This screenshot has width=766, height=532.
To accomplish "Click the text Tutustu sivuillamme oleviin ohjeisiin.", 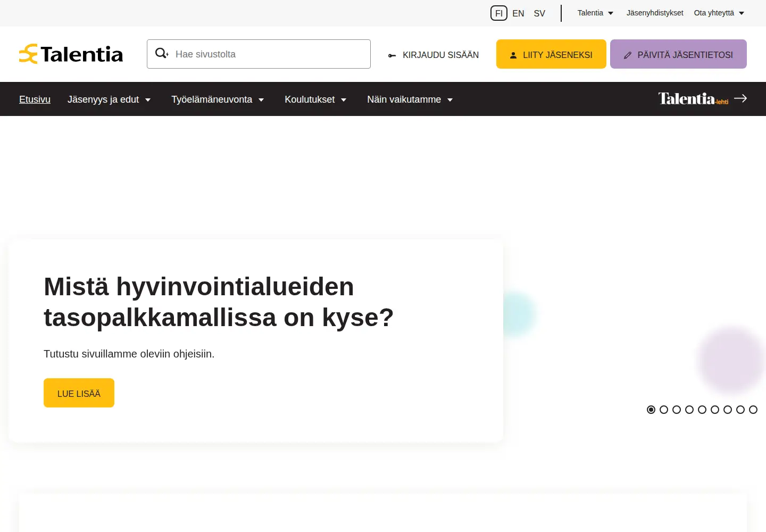I will coord(129,354).
